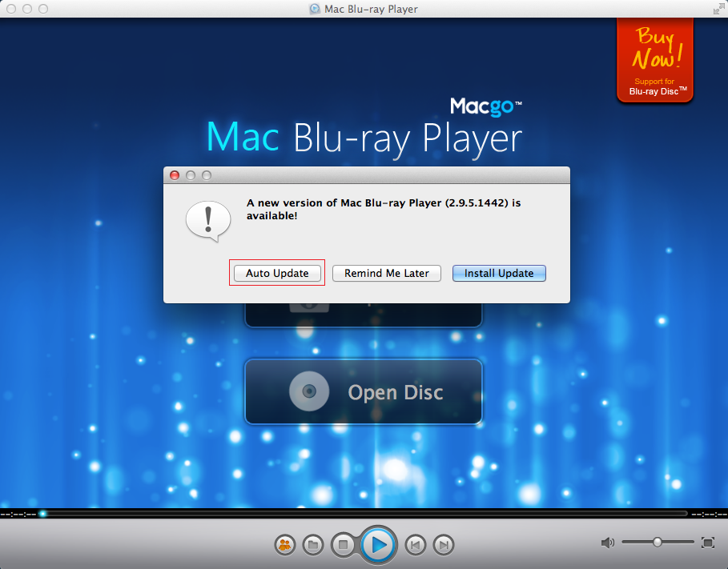The height and width of the screenshot is (569, 728).
Task: Open the share with friends icon
Action: pyautogui.click(x=284, y=545)
